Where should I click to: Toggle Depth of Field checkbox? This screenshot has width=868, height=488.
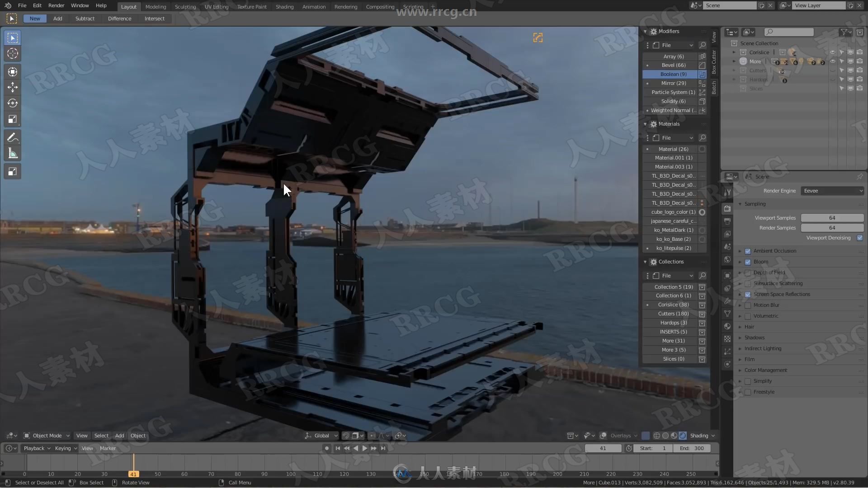click(747, 272)
